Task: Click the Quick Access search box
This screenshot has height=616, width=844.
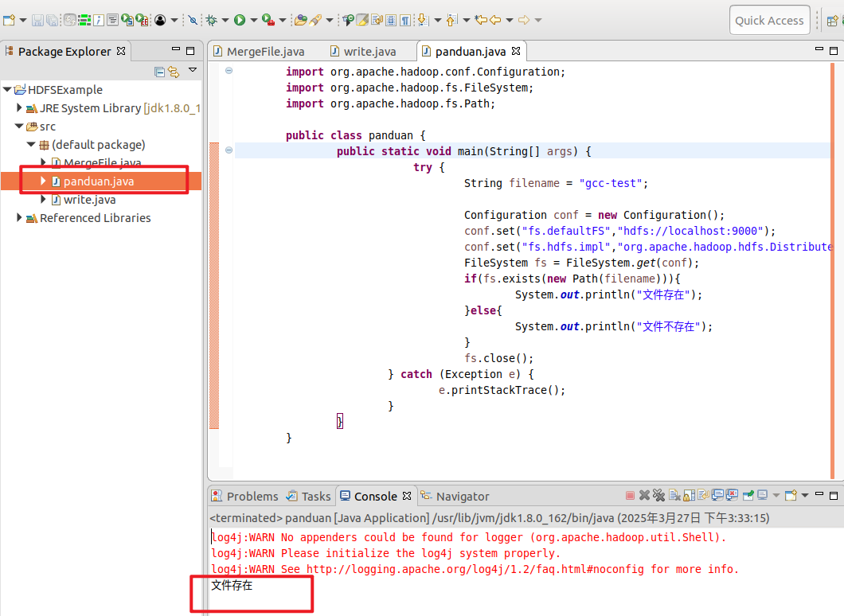Action: pyautogui.click(x=768, y=21)
